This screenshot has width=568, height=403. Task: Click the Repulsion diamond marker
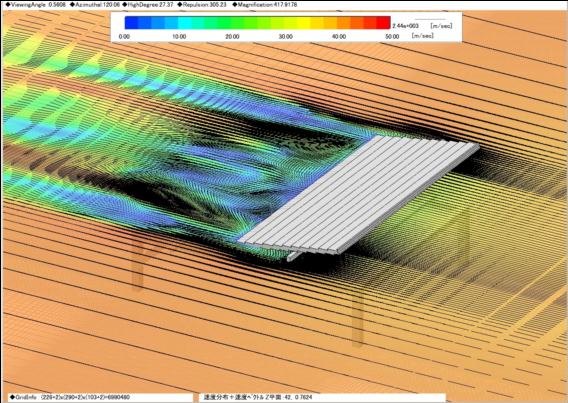(180, 5)
